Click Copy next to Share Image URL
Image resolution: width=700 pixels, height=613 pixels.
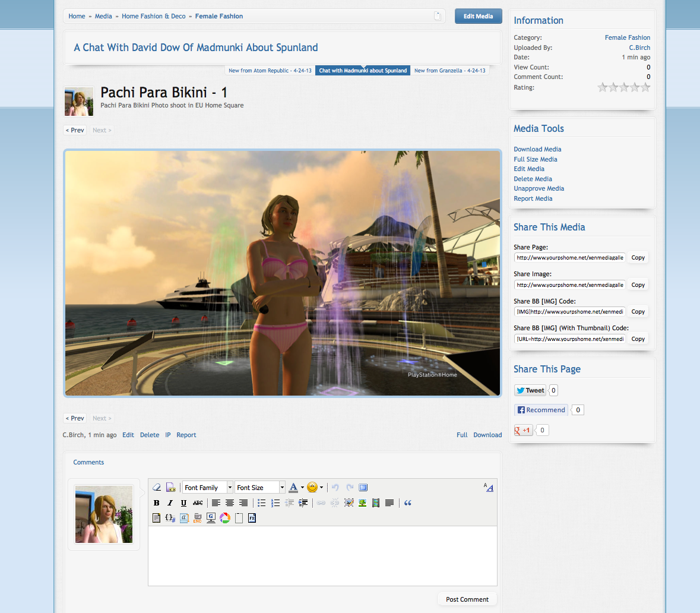(638, 285)
